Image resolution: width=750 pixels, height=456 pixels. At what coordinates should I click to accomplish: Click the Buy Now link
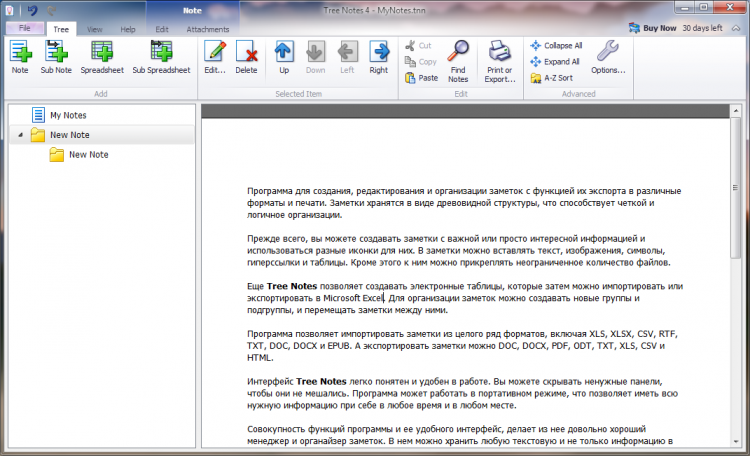(660, 28)
